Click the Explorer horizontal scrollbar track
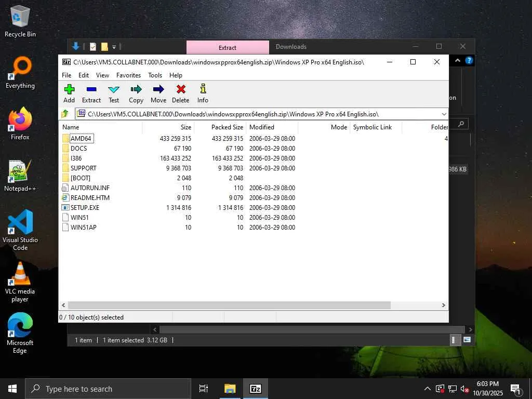532x399 pixels. click(x=312, y=329)
